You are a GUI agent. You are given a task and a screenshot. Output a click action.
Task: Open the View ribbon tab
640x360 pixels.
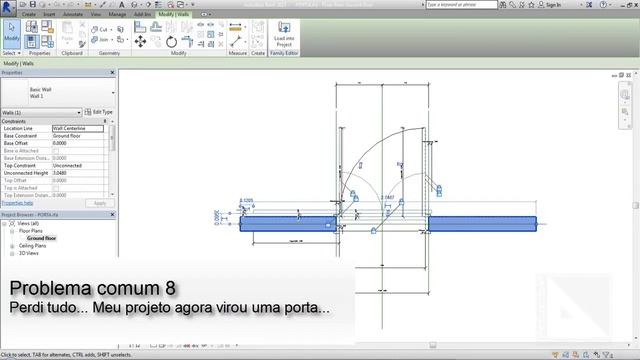[96, 14]
